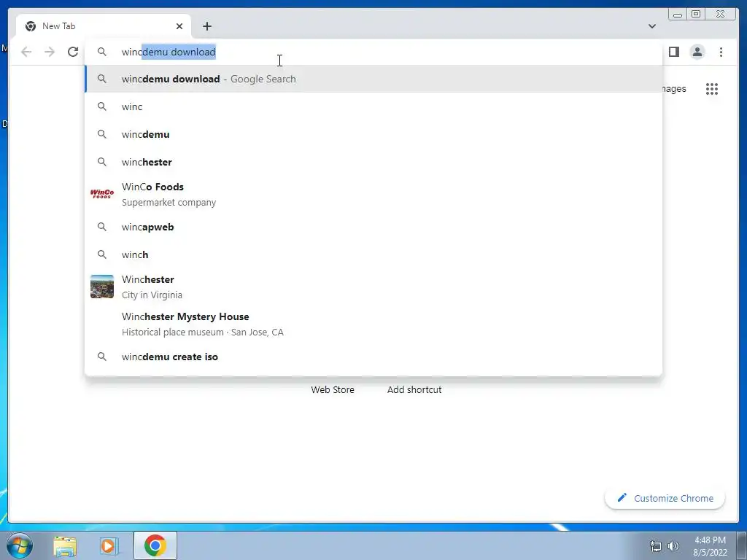Open the Chrome three-dot menu
This screenshot has height=560, width=747.
click(721, 52)
